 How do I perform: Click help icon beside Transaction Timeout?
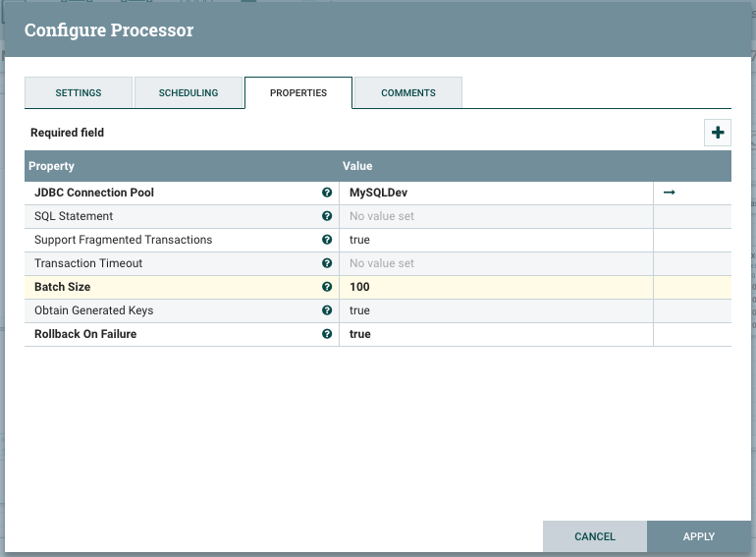pyautogui.click(x=327, y=263)
